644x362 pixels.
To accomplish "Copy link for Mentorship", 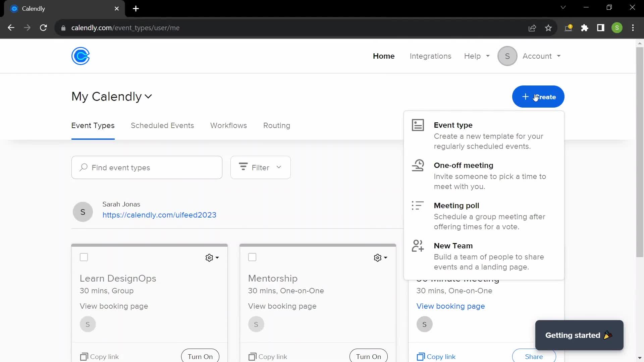I will (x=268, y=357).
